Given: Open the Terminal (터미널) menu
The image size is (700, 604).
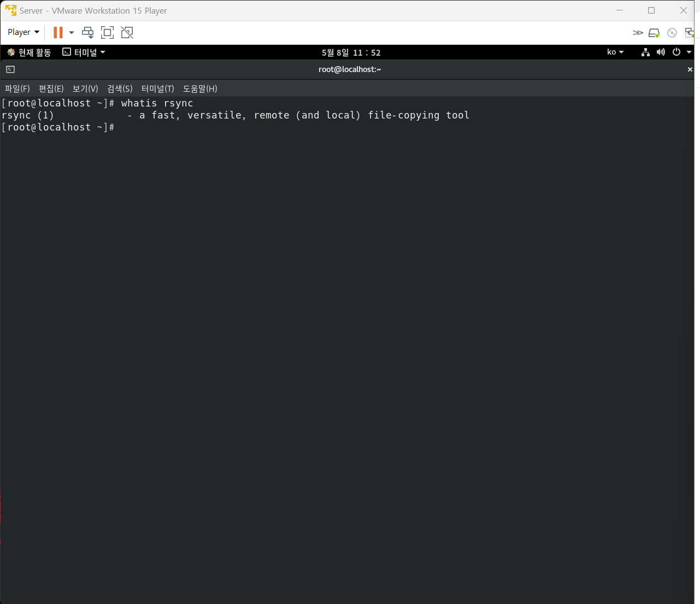Looking at the screenshot, I should (x=158, y=88).
